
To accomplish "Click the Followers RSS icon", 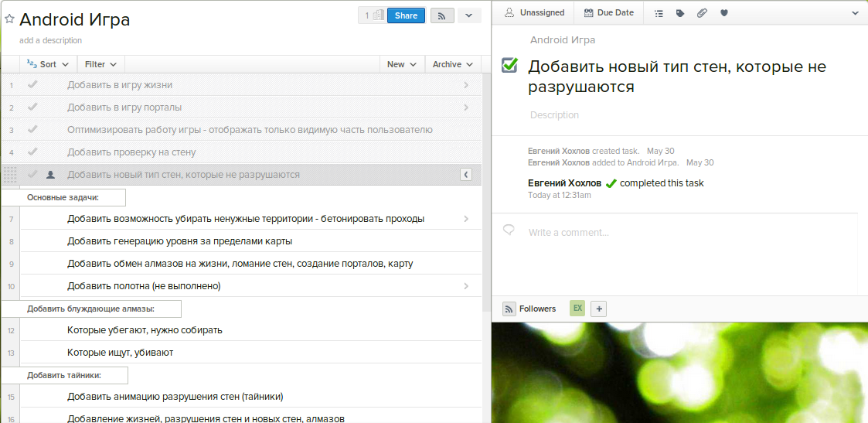I will pyautogui.click(x=509, y=309).
